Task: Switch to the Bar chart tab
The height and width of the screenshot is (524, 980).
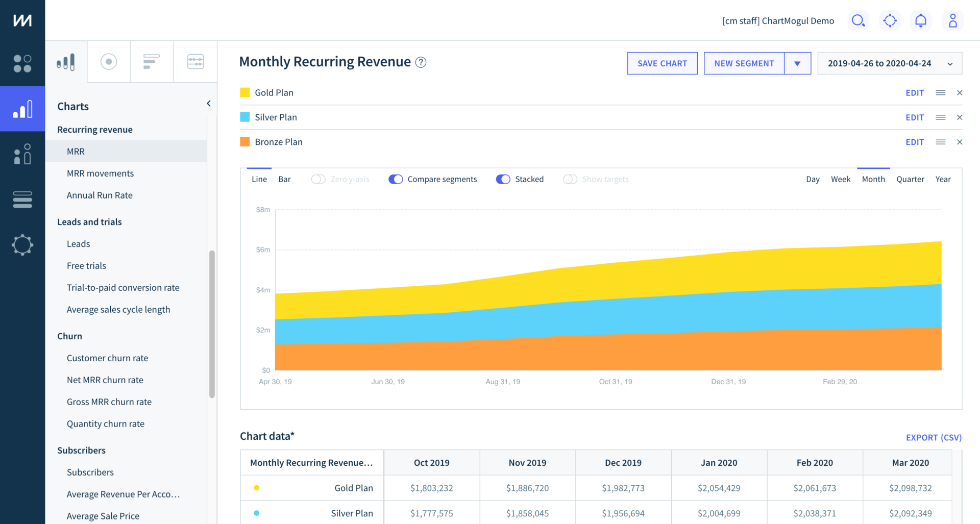Action: [284, 179]
